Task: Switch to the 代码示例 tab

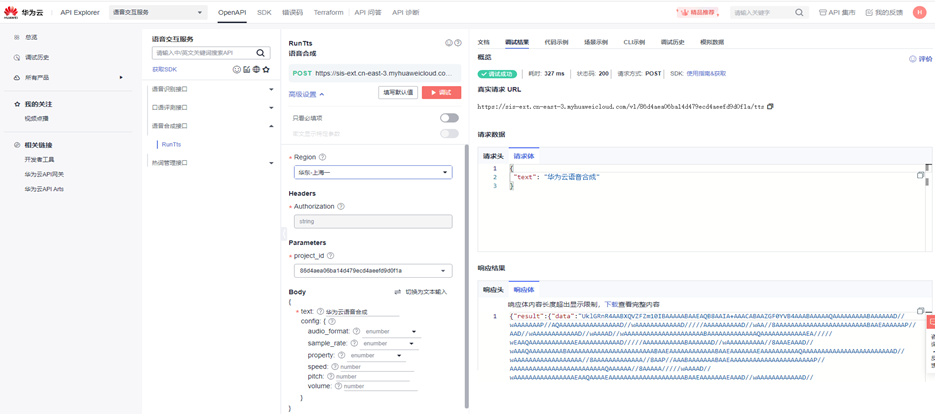Action: (x=556, y=42)
